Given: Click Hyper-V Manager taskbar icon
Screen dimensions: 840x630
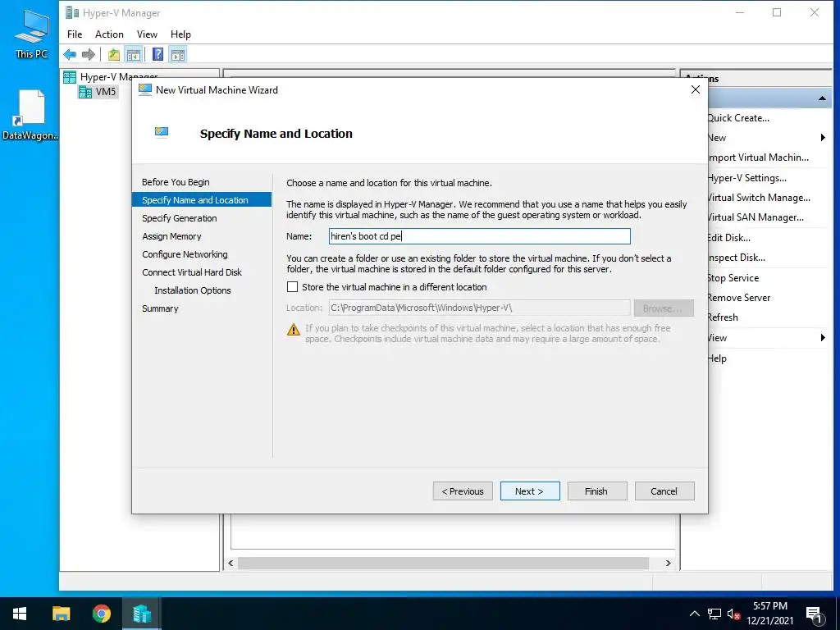Looking at the screenshot, I should click(141, 614).
